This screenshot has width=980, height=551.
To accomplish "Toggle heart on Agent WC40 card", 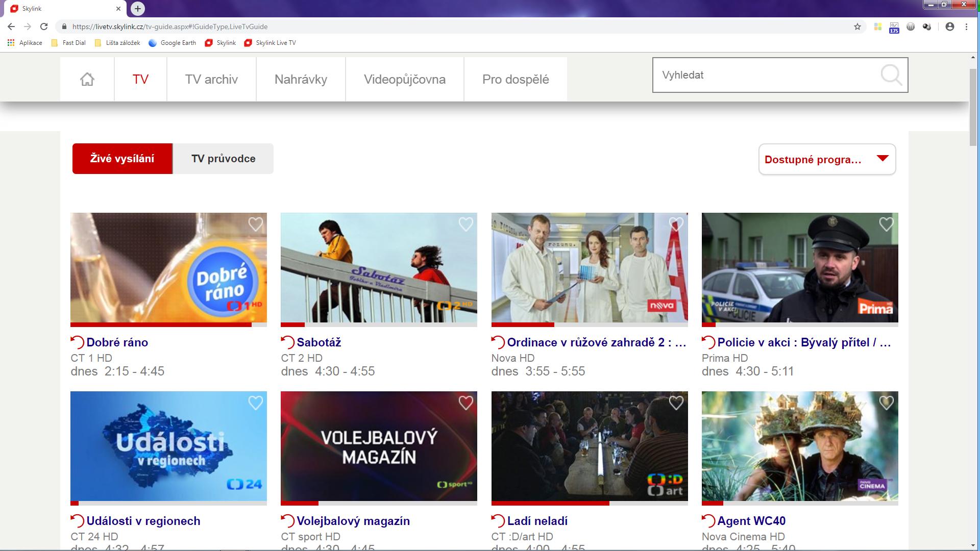I will click(887, 403).
